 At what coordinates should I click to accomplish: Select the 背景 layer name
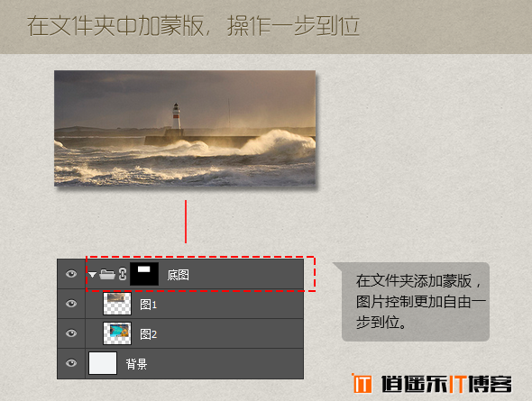click(x=136, y=364)
